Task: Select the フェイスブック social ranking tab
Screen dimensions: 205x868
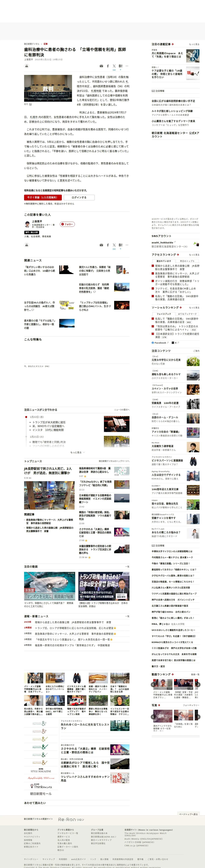Action: (164, 314)
